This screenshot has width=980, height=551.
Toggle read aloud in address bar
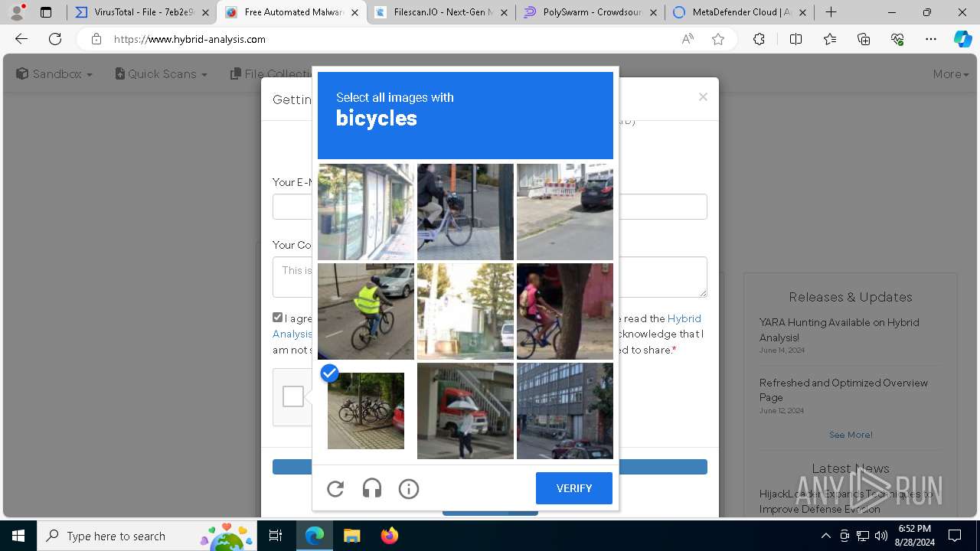[688, 39]
